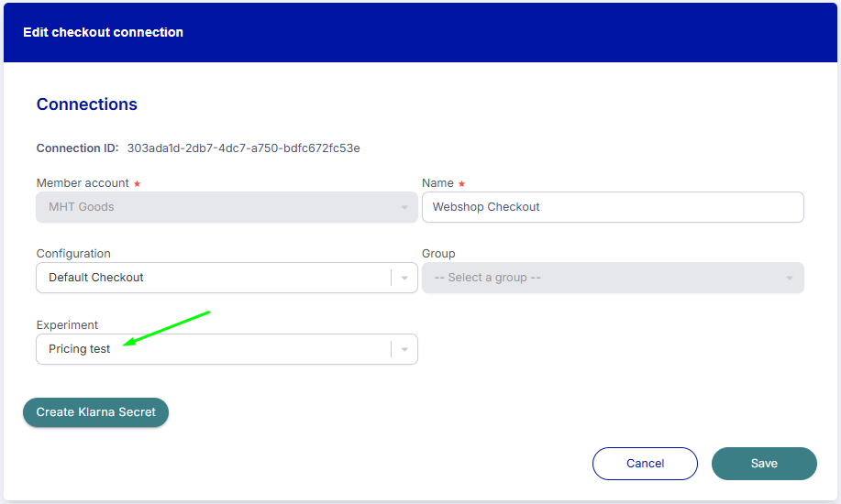
Task: Select the Default Checkout configuration field
Action: 211,278
